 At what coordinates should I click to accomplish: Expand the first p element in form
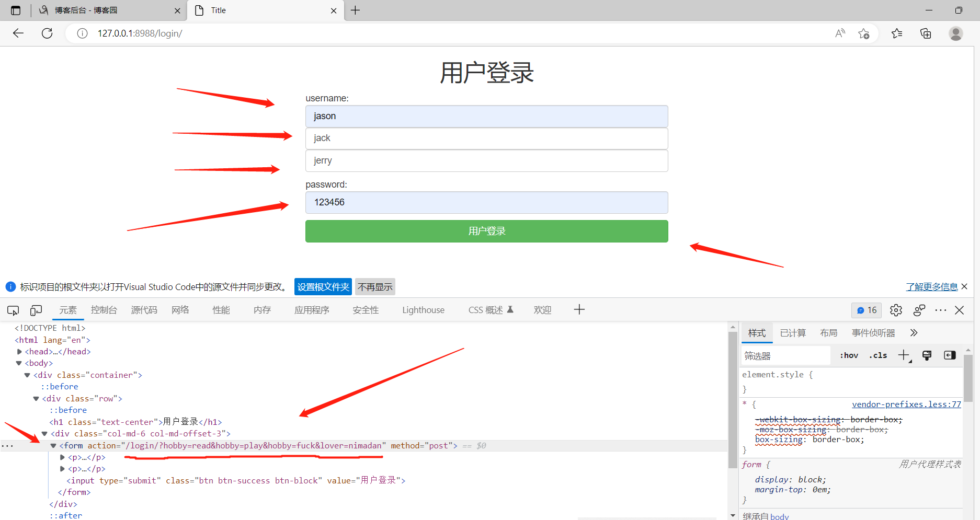pyautogui.click(x=62, y=457)
